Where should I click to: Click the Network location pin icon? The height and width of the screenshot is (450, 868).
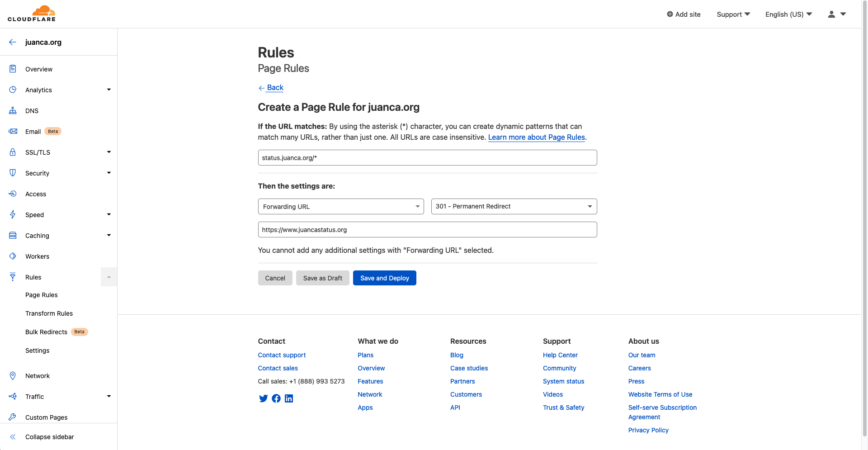pos(13,375)
